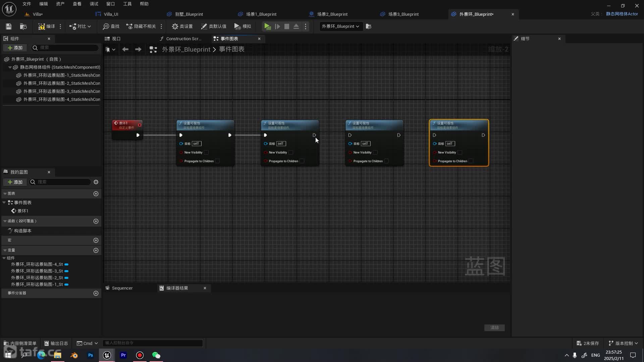Open play options three-dot menu
644x362 pixels.
(x=306, y=26)
